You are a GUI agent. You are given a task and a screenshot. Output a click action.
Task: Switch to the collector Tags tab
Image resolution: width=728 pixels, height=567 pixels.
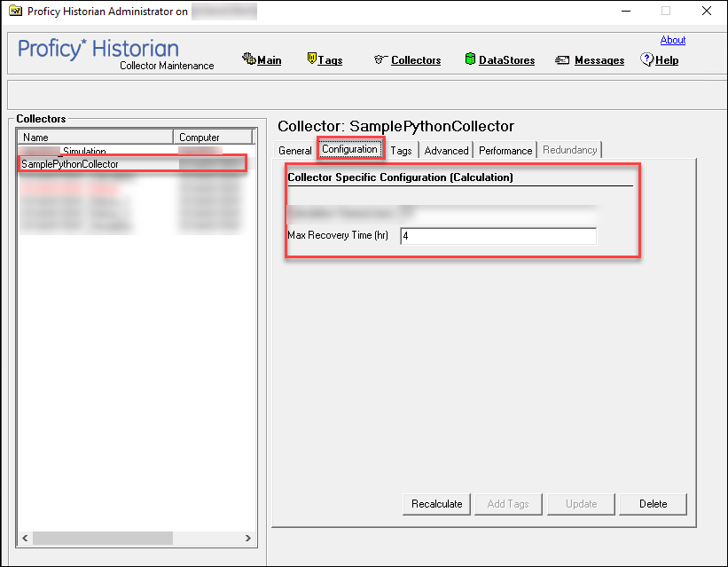pyautogui.click(x=401, y=151)
